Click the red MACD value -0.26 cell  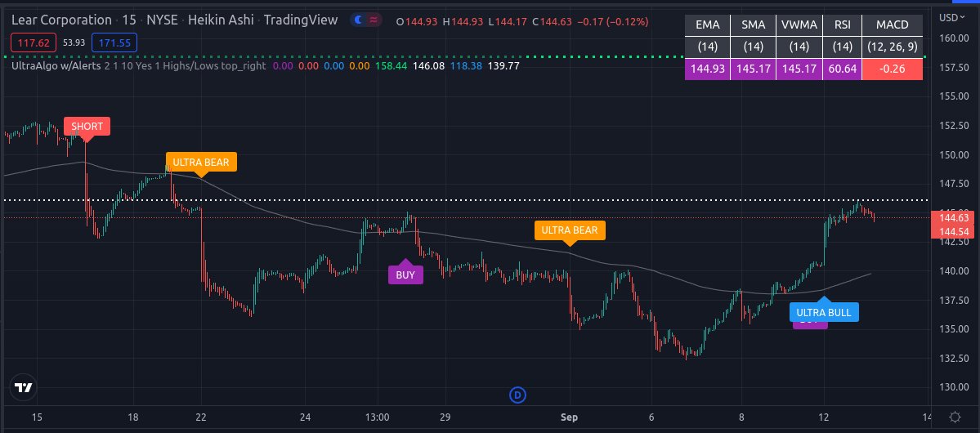click(x=893, y=69)
